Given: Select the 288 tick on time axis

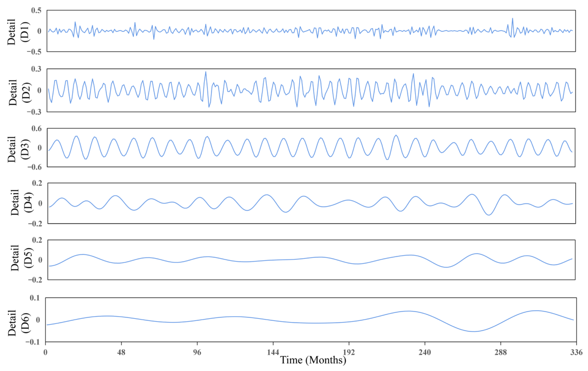Looking at the screenshot, I should (500, 352).
